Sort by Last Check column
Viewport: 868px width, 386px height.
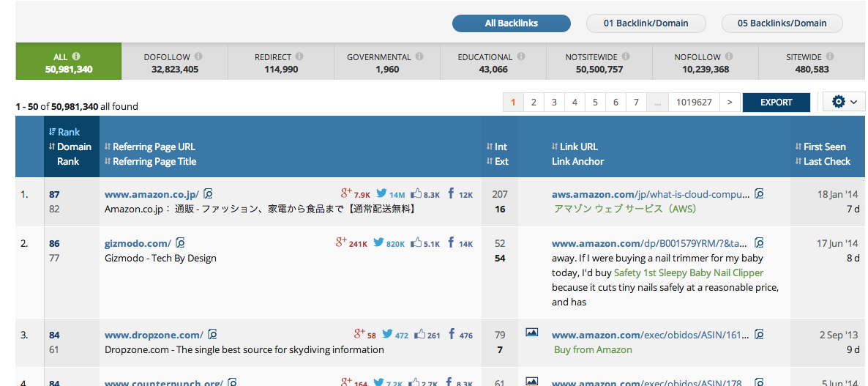point(823,161)
